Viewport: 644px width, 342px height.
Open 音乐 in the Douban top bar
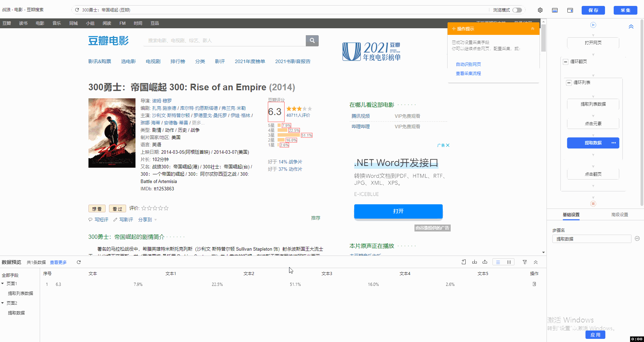57,23
